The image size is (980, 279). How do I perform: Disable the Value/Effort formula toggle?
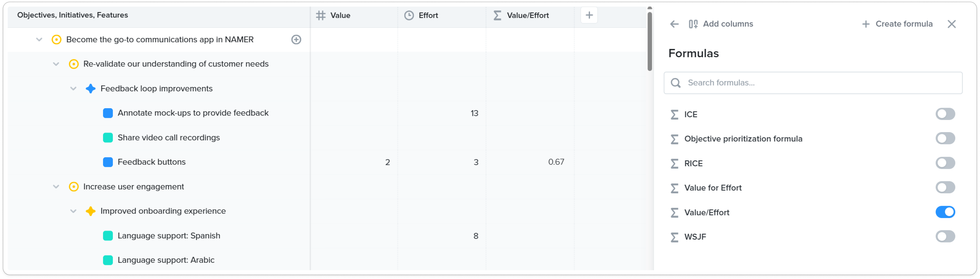pyautogui.click(x=945, y=212)
